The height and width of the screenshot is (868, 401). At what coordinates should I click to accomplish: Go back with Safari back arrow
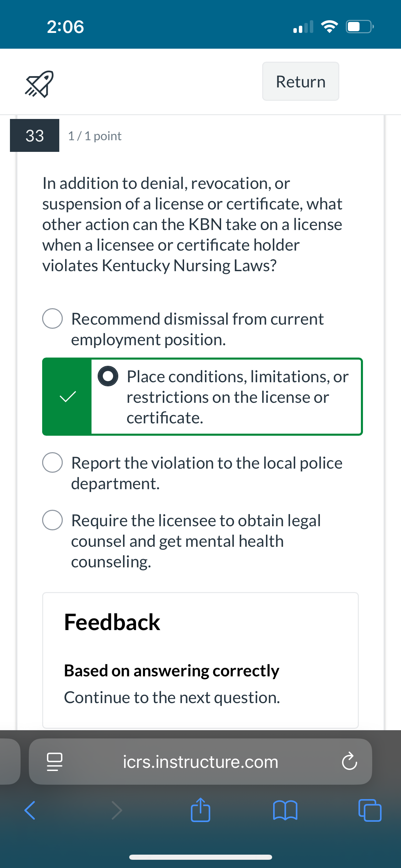(x=30, y=810)
